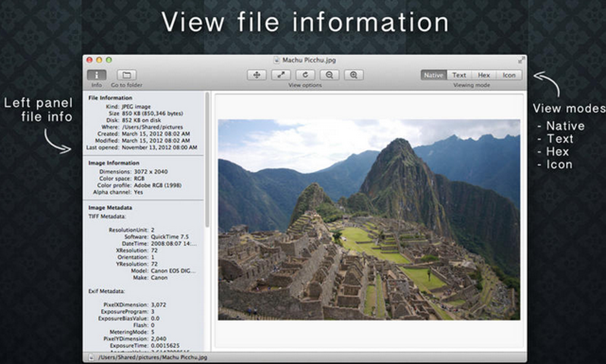
Task: Click the Color space value RGB
Action: click(x=139, y=179)
